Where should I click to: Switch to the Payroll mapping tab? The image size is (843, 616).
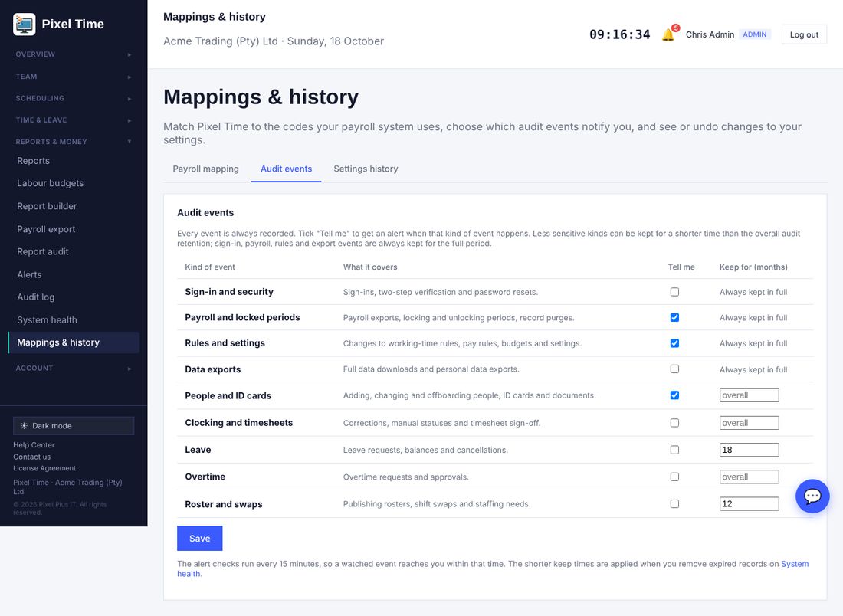coord(206,169)
